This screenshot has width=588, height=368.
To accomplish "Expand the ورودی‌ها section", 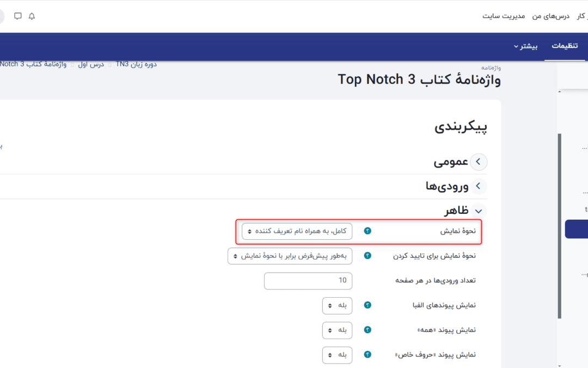I will tap(478, 186).
